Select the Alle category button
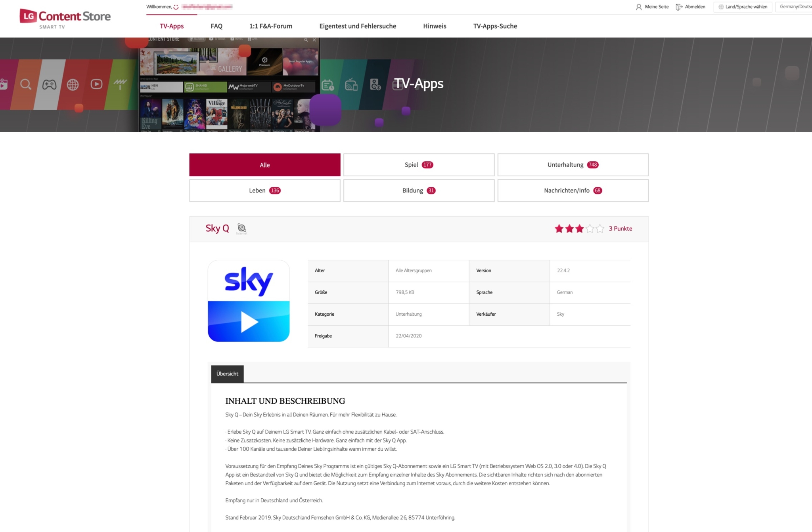The height and width of the screenshot is (532, 812). pyautogui.click(x=264, y=164)
